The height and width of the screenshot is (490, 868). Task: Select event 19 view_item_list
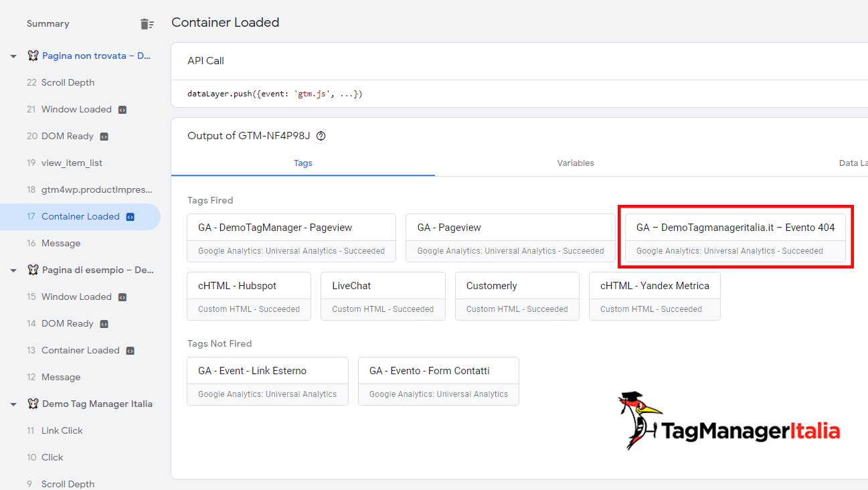[80, 163]
